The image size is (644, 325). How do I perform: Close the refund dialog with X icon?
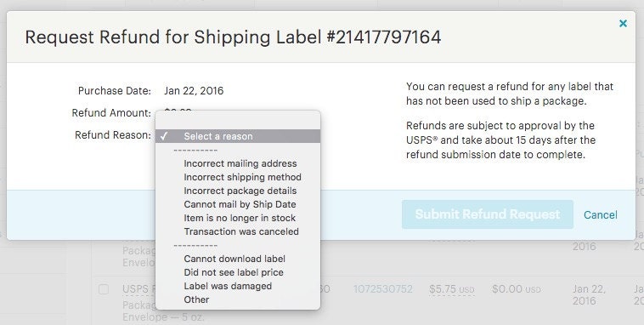coord(623,24)
